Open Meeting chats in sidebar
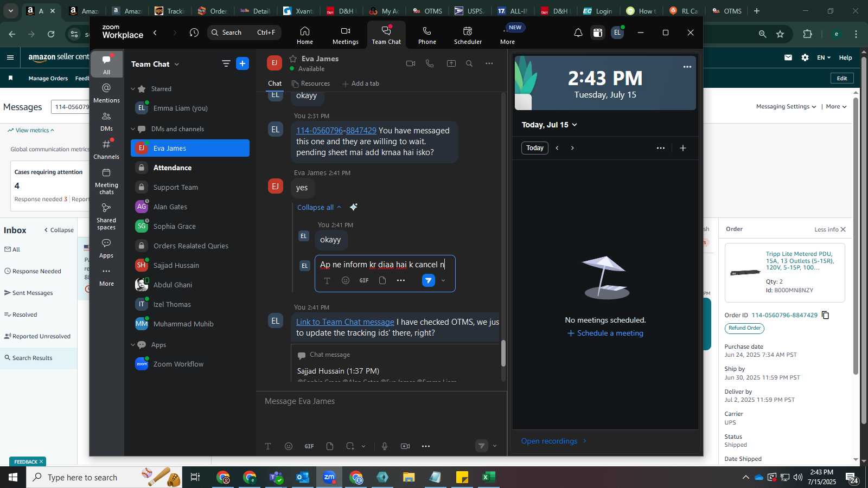 tap(106, 181)
